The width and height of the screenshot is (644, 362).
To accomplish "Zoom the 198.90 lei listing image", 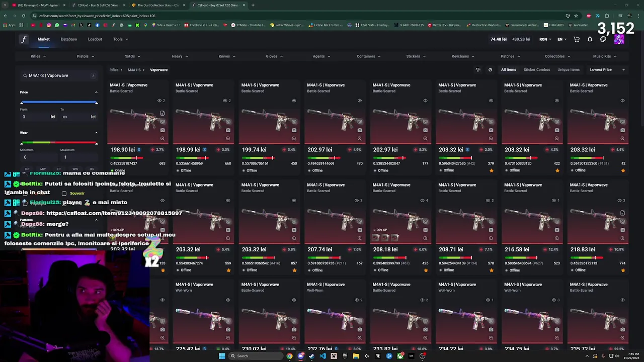I will [163, 138].
